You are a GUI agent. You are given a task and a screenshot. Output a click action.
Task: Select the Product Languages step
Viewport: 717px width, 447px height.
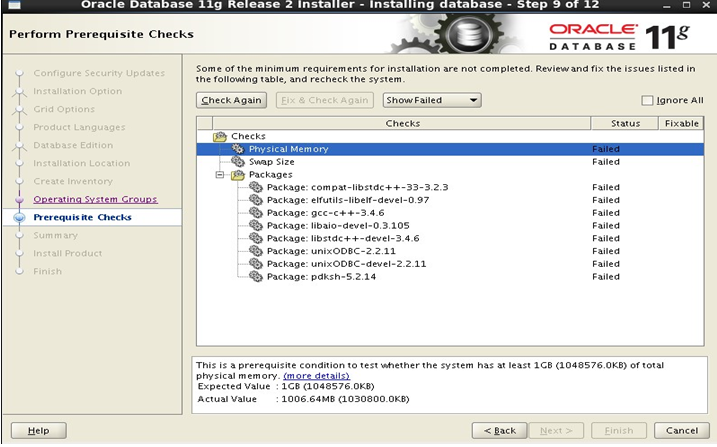coord(79,127)
